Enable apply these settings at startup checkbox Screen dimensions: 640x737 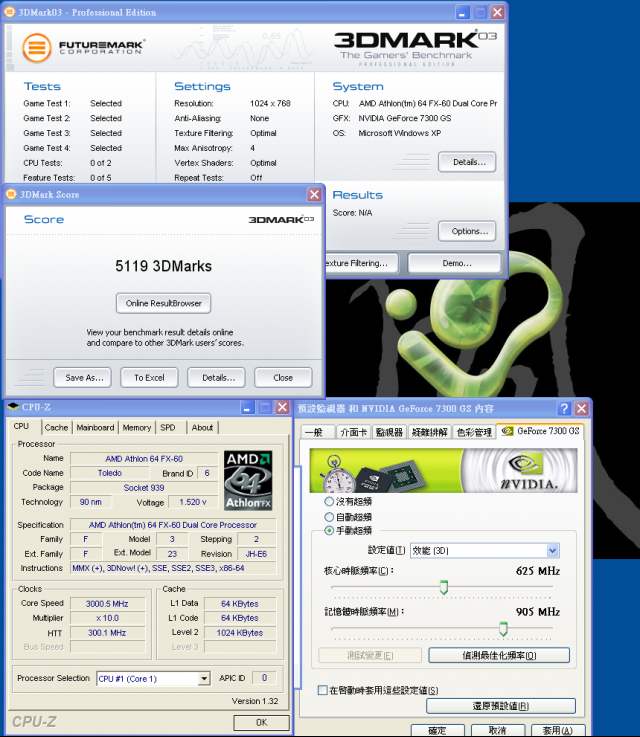[x=323, y=690]
